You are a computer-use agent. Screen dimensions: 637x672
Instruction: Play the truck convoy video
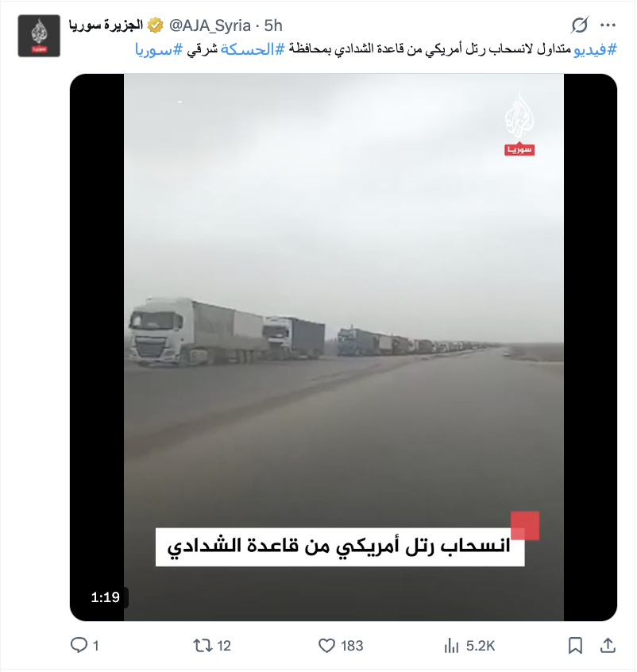coord(343,347)
